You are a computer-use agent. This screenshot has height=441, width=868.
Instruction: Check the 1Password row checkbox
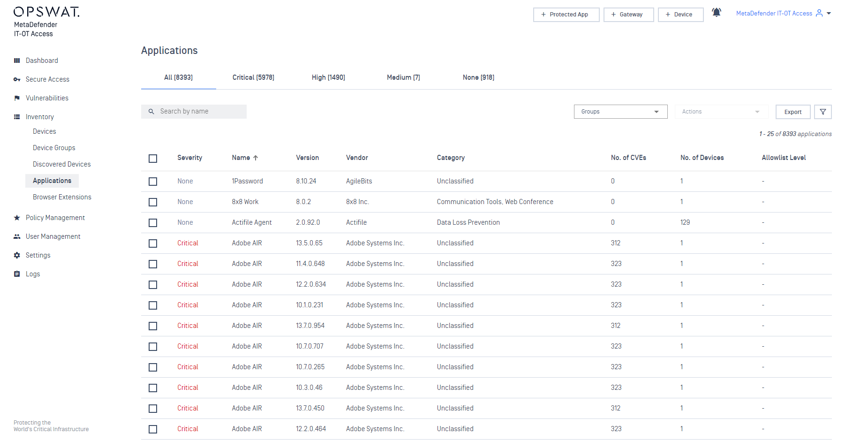tap(153, 182)
